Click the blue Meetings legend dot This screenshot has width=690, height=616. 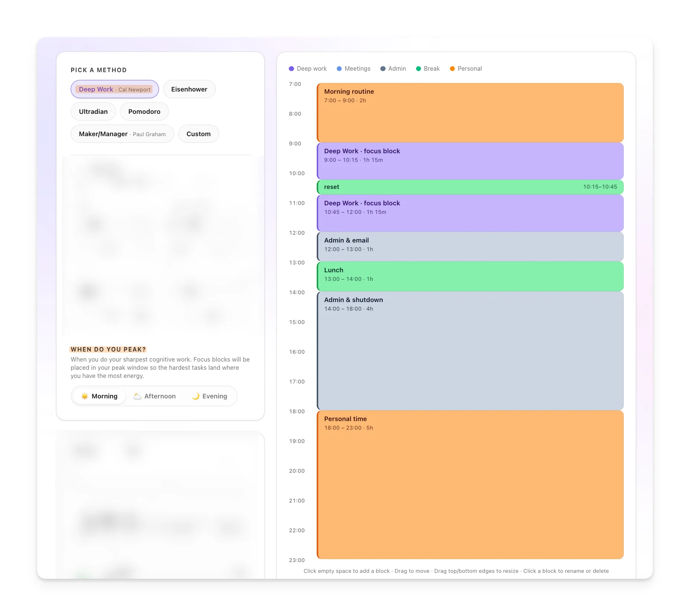(x=339, y=68)
